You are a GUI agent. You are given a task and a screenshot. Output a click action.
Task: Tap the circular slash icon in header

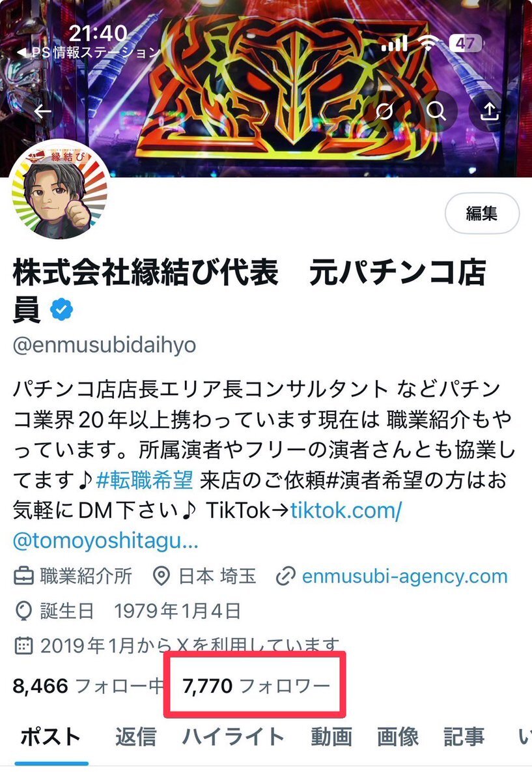(385, 111)
